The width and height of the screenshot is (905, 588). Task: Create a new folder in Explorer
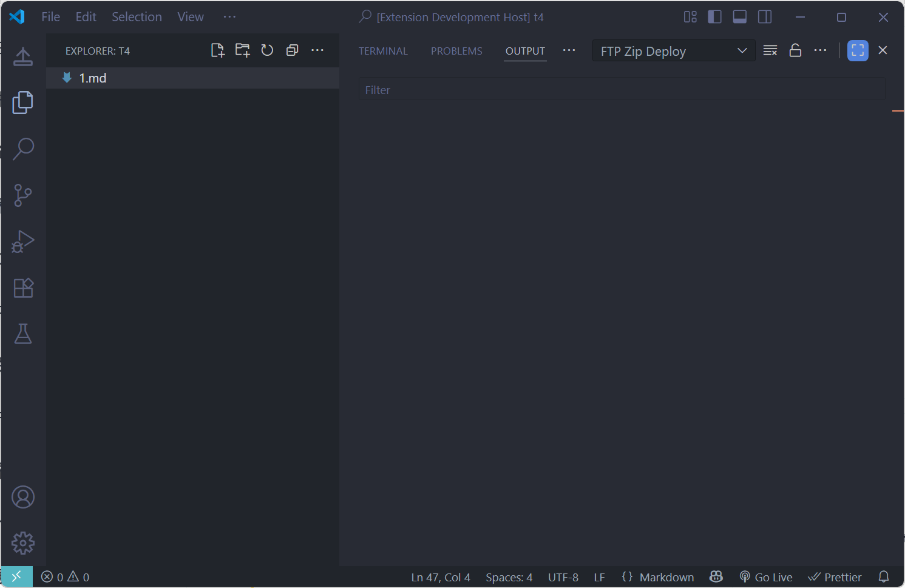tap(242, 50)
